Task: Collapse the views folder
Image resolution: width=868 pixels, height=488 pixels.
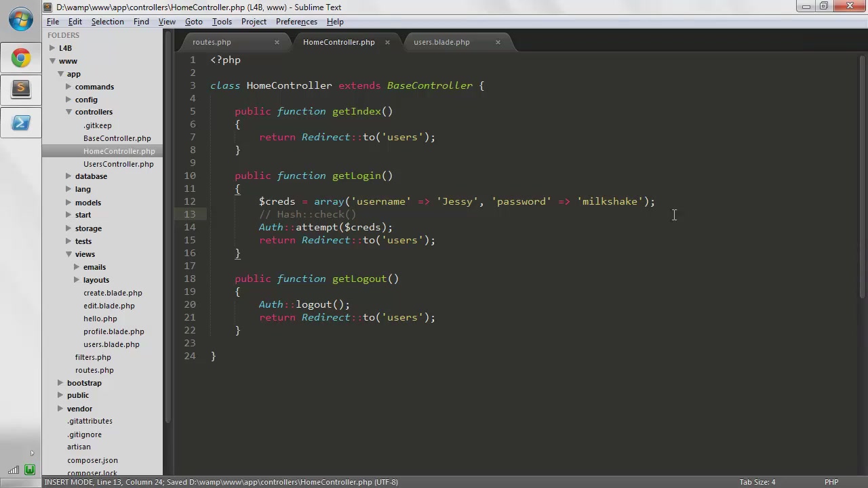Action: [x=68, y=254]
